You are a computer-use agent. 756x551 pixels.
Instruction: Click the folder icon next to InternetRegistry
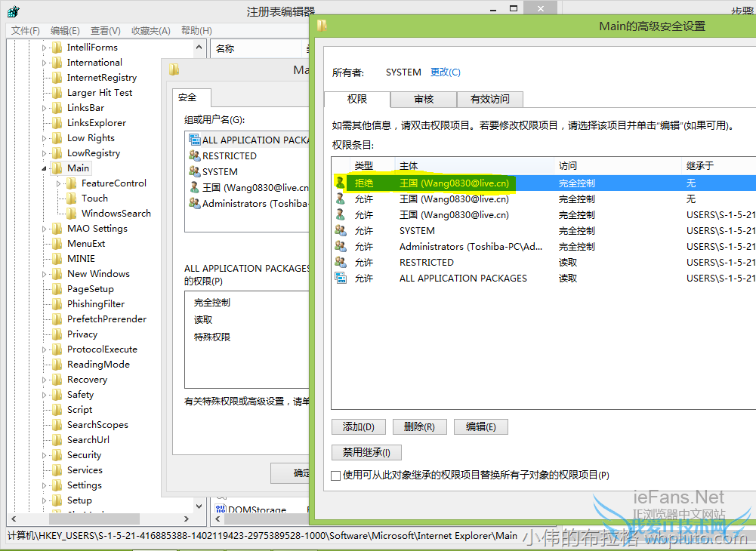pos(57,78)
